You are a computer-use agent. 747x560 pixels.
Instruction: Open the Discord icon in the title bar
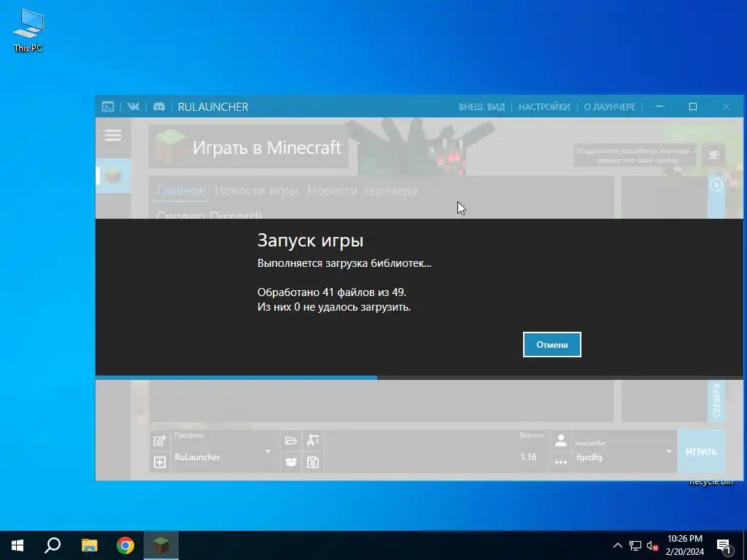(x=159, y=106)
